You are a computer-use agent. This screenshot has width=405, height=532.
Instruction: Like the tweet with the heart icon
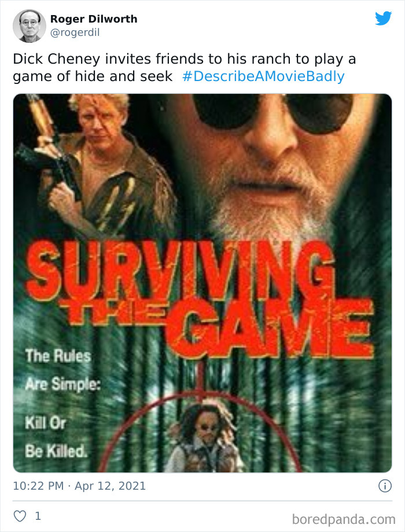(20, 516)
